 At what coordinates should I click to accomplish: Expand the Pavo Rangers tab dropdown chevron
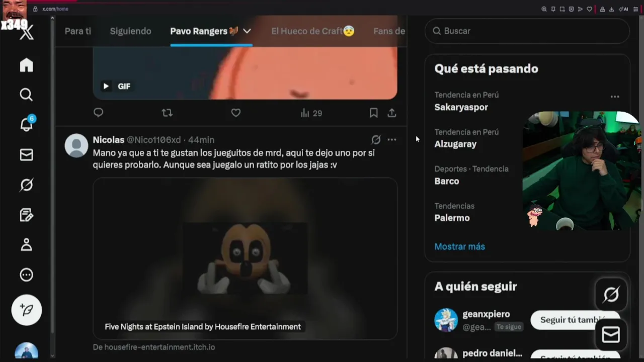coord(247,31)
